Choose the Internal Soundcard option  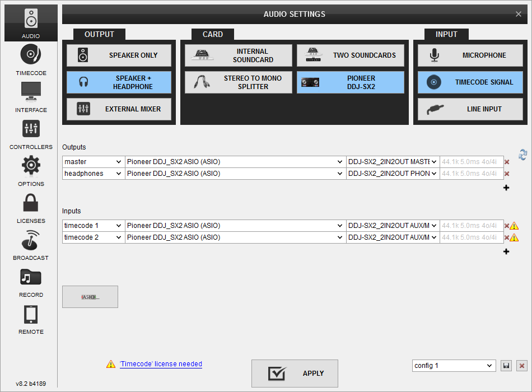(239, 55)
